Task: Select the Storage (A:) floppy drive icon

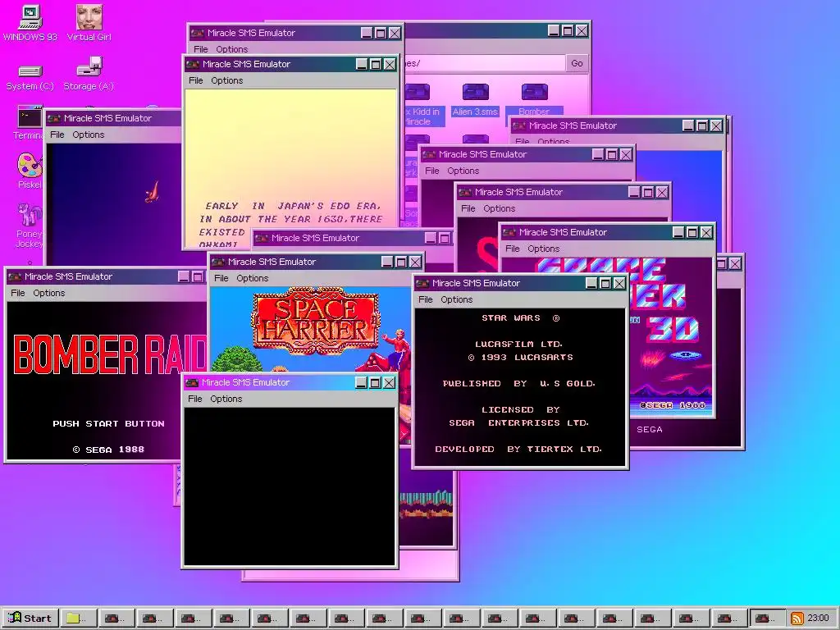Action: pyautogui.click(x=89, y=74)
